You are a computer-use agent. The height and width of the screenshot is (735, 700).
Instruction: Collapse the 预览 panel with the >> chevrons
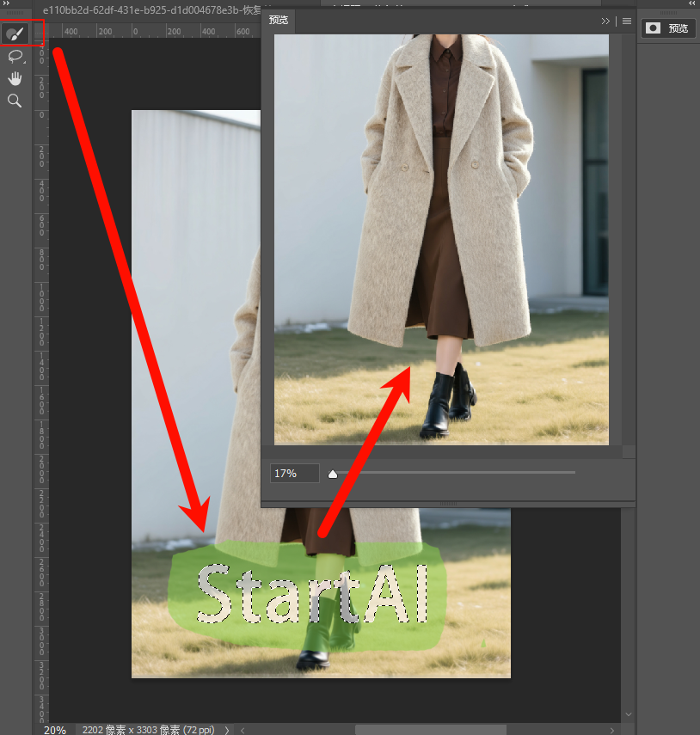pyautogui.click(x=605, y=21)
